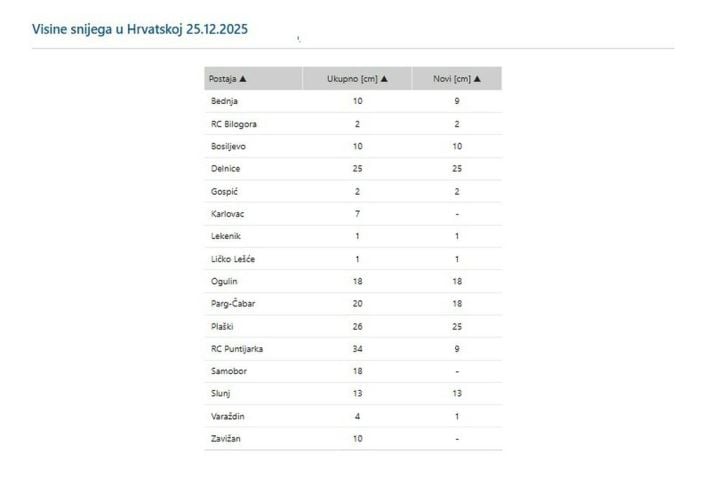Click the Samobor station row label
Image resolution: width=720 pixels, height=478 pixels.
point(228,371)
